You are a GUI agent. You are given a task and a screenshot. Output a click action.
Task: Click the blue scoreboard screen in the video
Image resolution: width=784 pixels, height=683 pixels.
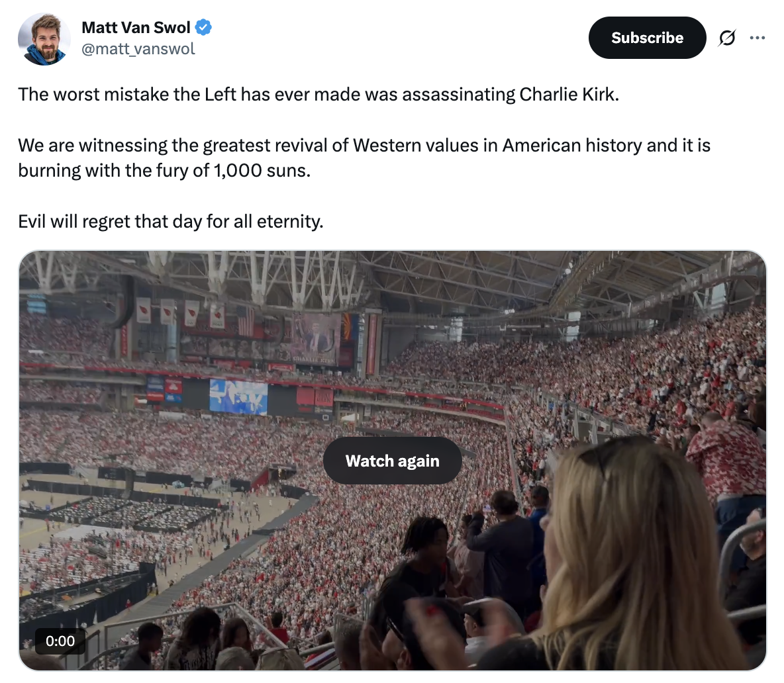click(238, 397)
